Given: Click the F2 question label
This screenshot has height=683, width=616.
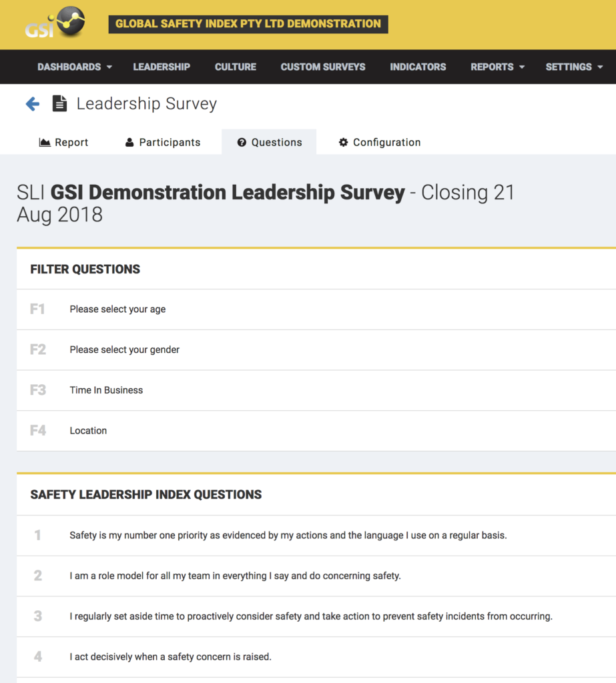Looking at the screenshot, I should 37,350.
